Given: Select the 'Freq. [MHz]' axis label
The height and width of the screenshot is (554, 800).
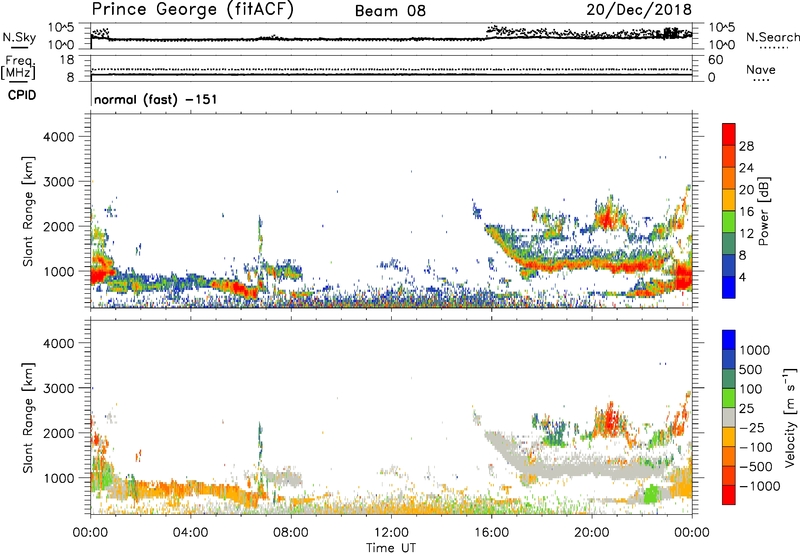Looking at the screenshot, I should coord(18,68).
